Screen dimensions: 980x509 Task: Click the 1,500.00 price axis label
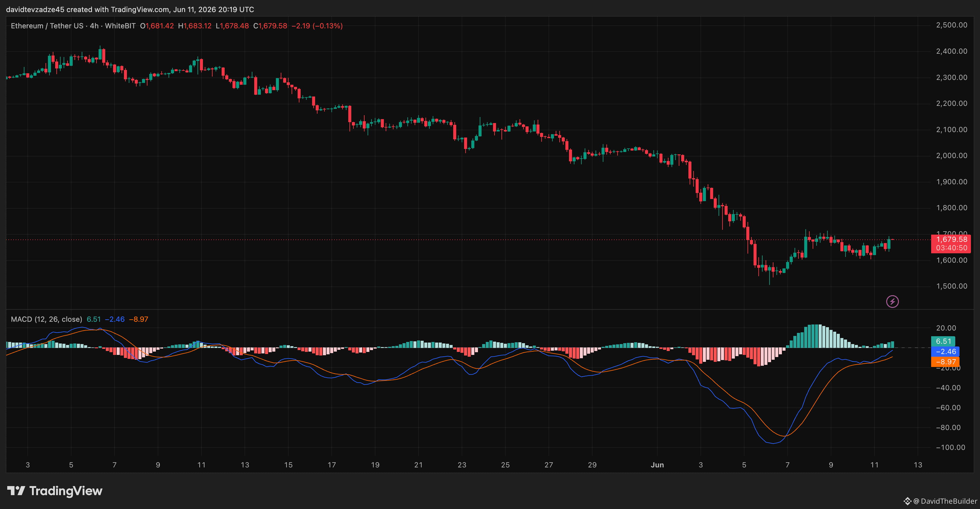(951, 286)
